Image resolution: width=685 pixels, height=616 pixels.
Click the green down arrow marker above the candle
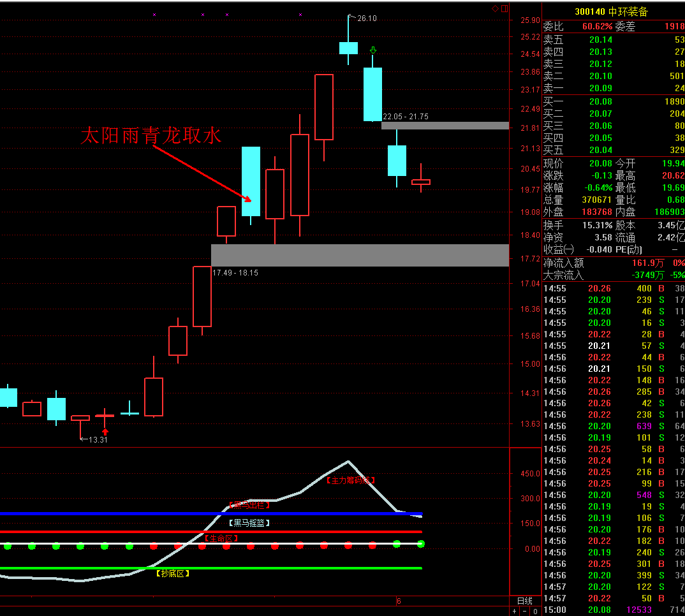(373, 50)
